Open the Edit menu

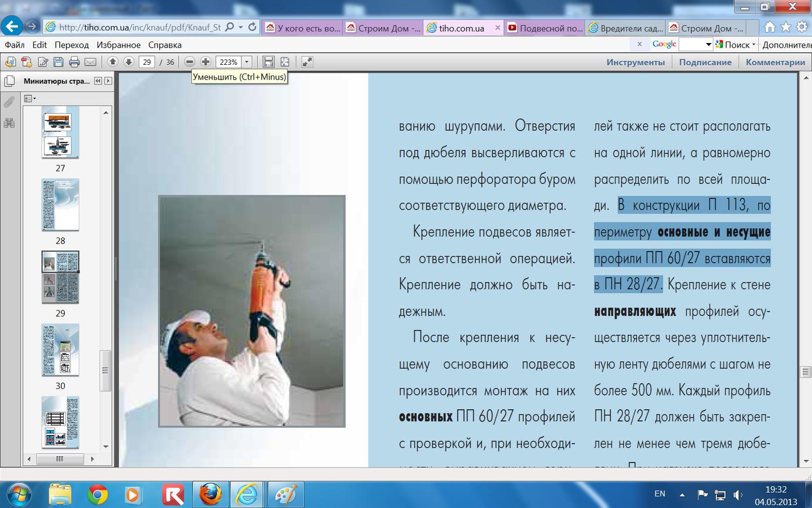point(39,45)
